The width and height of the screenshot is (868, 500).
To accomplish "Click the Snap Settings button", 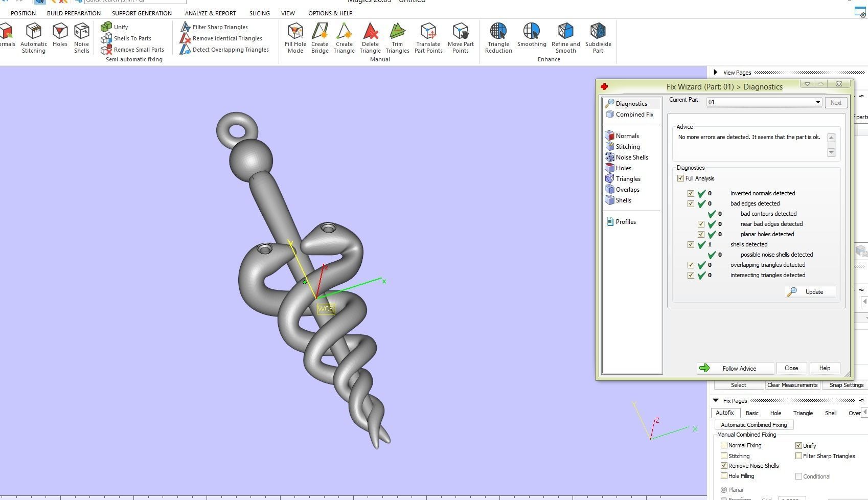I will [x=846, y=385].
